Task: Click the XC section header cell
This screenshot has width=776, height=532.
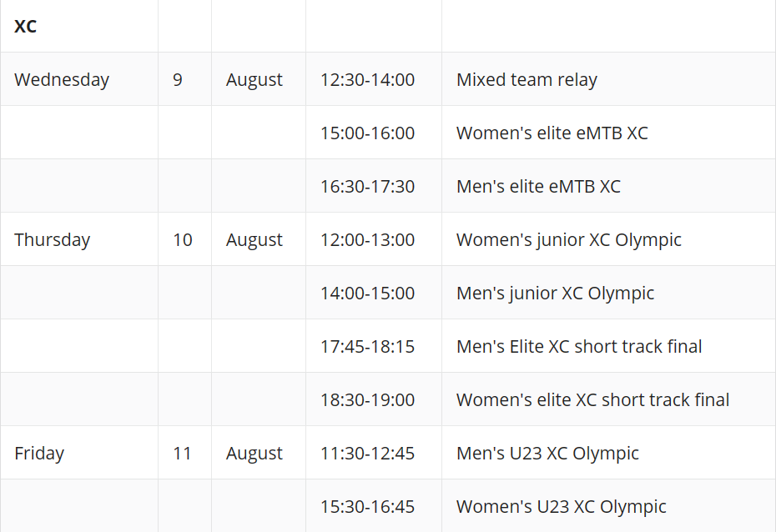Action: [79, 26]
